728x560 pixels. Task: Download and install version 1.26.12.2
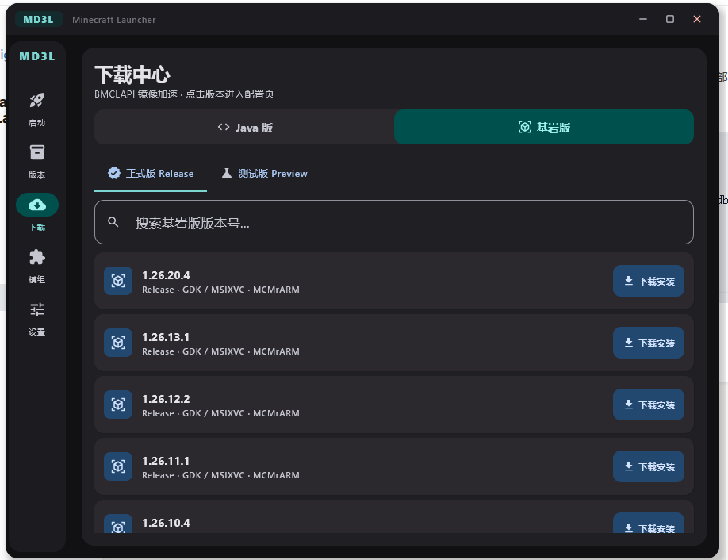[x=648, y=405]
